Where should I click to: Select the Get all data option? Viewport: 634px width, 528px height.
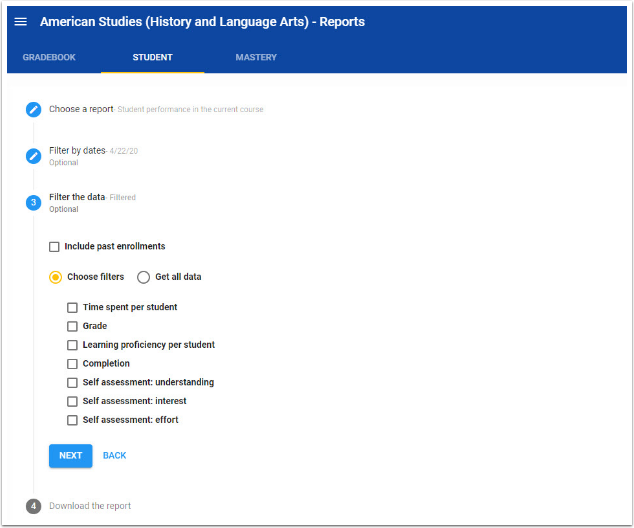tap(144, 277)
